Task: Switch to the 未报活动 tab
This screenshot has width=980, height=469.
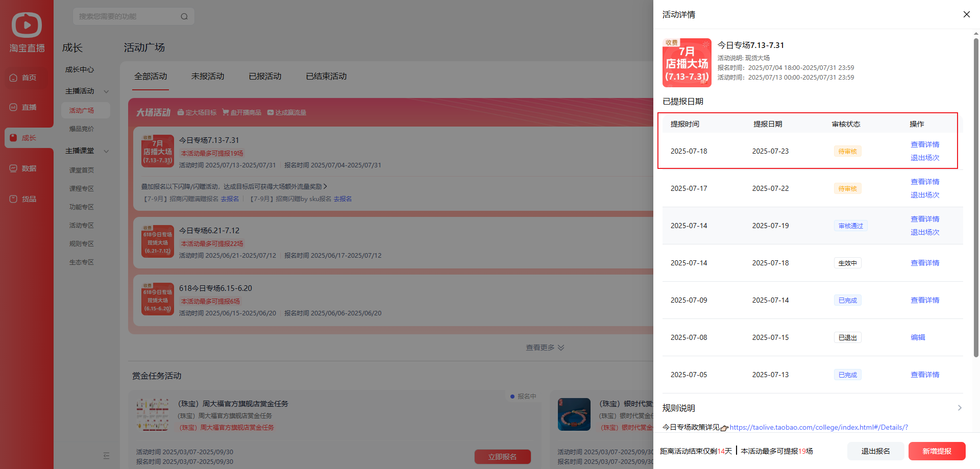Action: pyautogui.click(x=207, y=76)
